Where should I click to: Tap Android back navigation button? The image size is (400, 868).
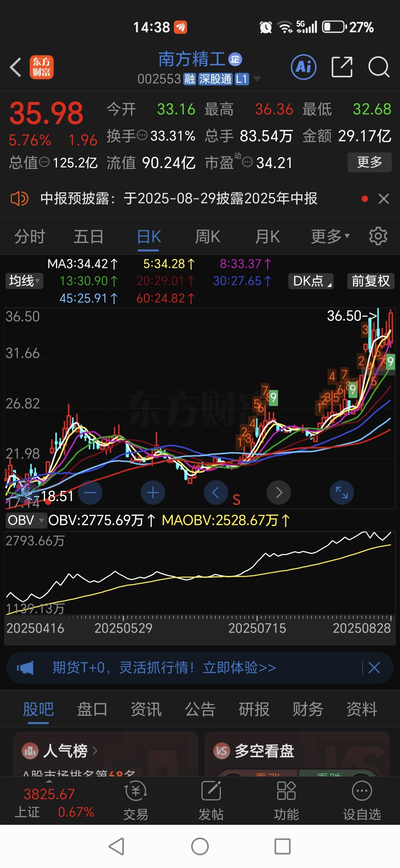pos(117,846)
